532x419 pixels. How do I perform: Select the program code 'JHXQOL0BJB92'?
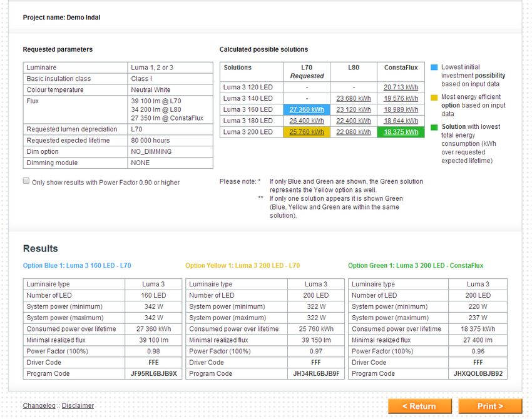pyautogui.click(x=478, y=373)
